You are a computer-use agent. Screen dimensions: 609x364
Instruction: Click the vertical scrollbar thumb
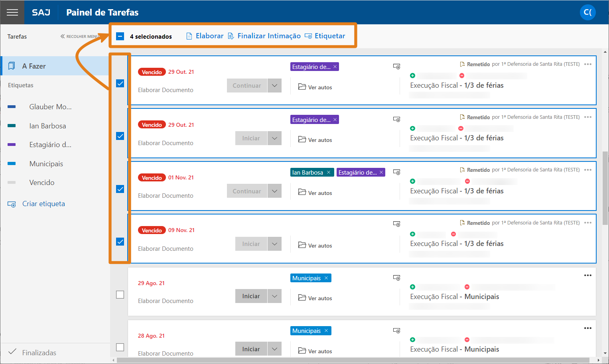point(605,188)
